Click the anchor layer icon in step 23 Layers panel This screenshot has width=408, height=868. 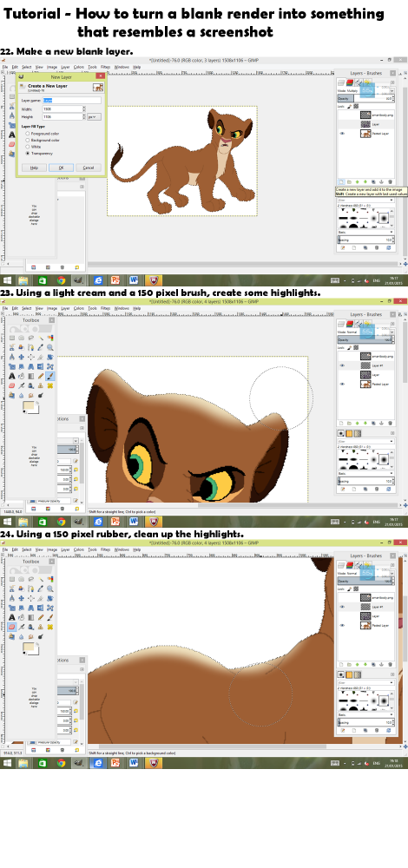point(381,423)
